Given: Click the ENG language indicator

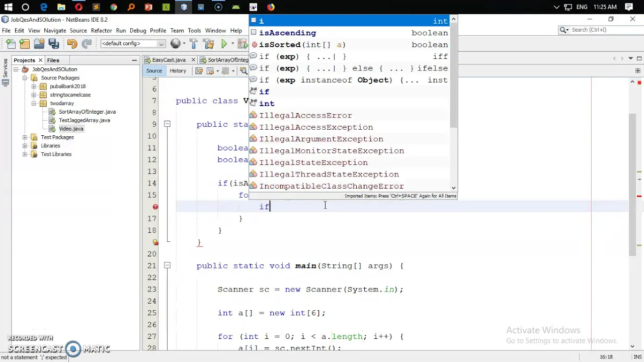Looking at the screenshot, I should click(582, 7).
